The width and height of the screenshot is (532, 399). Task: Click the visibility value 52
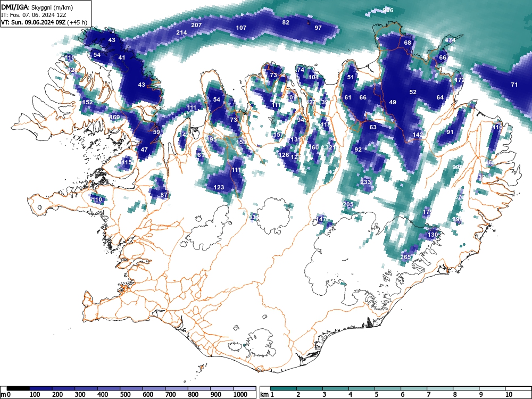413,92
